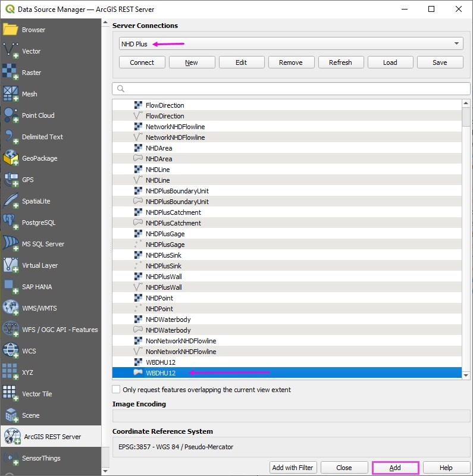
Task: Select the NHDPlusCatchment polygon layer
Action: point(173,223)
